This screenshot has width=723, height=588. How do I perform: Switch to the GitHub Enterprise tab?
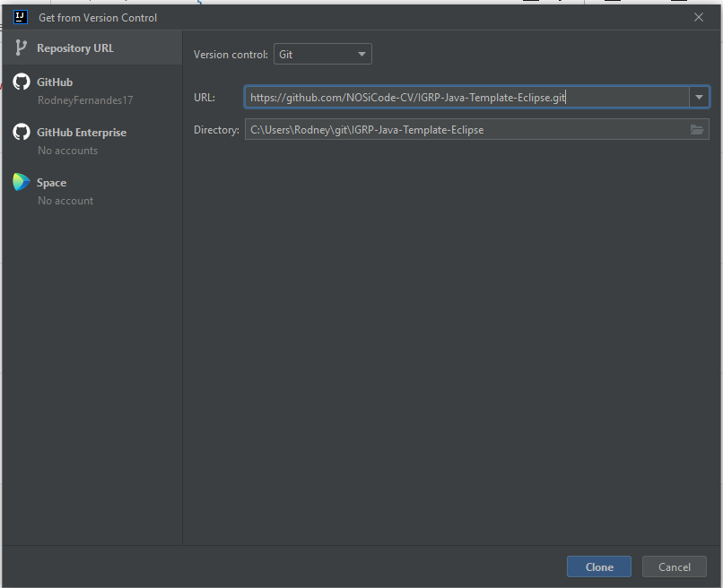92,141
